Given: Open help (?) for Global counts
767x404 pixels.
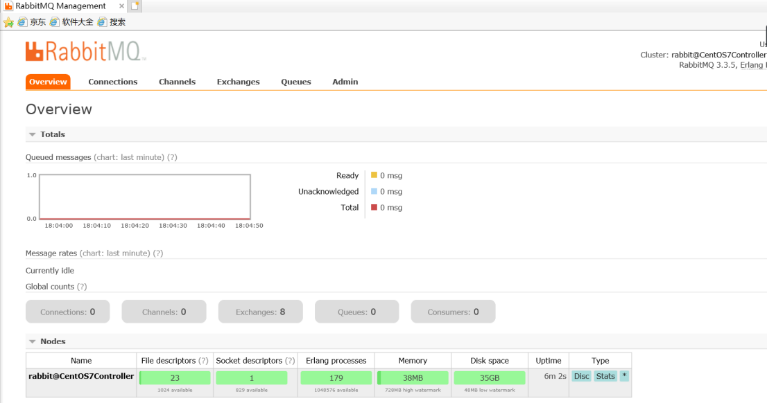Looking at the screenshot, I should [82, 287].
